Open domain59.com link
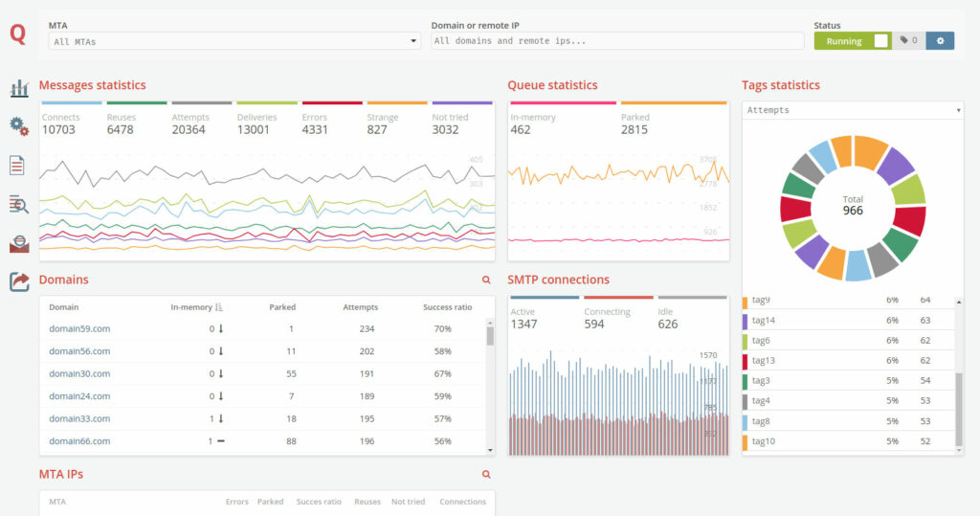 coord(79,329)
